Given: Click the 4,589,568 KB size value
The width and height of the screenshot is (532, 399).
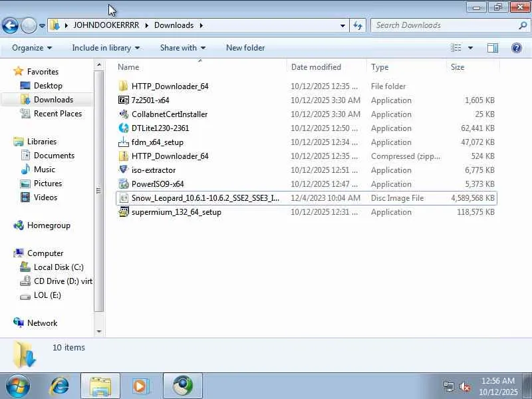Looking at the screenshot, I should [473, 198].
